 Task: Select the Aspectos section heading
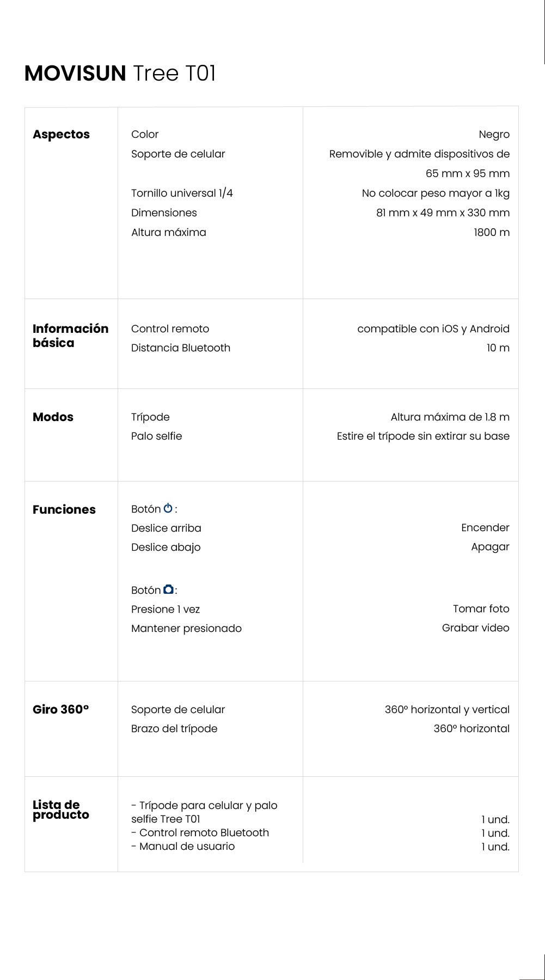coord(61,135)
